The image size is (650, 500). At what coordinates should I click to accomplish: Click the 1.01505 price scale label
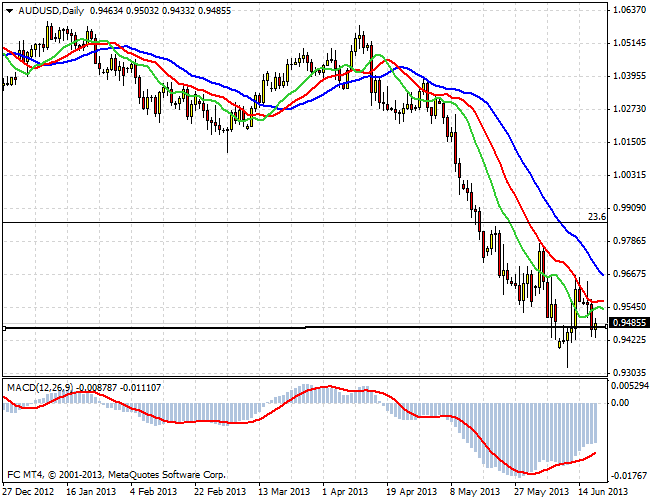629,142
